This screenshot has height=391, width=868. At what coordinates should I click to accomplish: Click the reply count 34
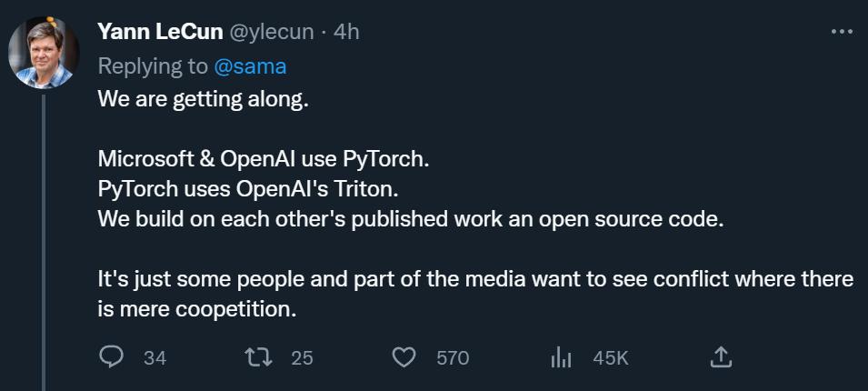[155, 358]
